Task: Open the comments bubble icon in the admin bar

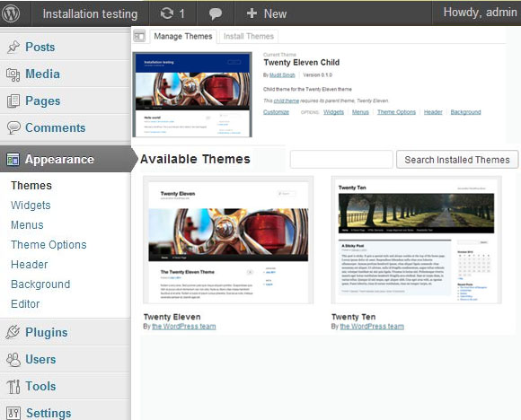Action: click(216, 14)
